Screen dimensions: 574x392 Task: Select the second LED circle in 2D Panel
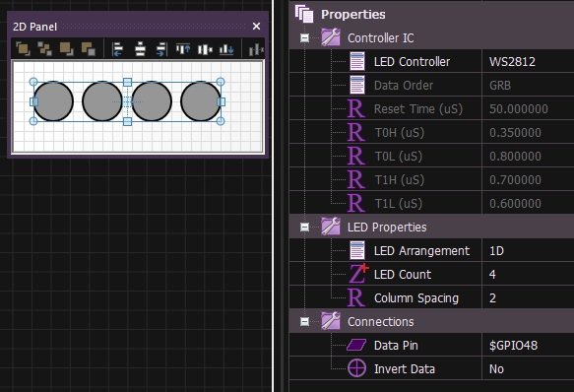(102, 101)
